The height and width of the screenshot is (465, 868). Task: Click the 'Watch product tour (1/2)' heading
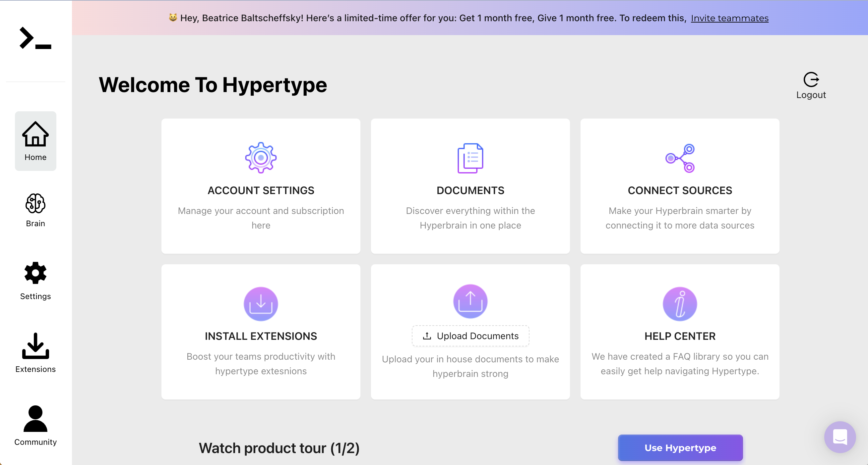coord(279,448)
